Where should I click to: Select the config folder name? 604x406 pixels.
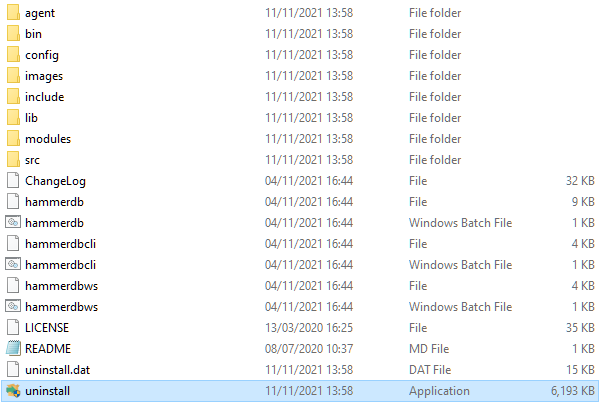tap(42, 55)
